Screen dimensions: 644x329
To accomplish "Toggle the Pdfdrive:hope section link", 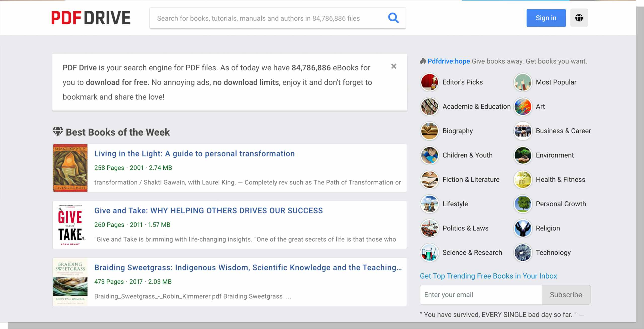I will (x=448, y=61).
